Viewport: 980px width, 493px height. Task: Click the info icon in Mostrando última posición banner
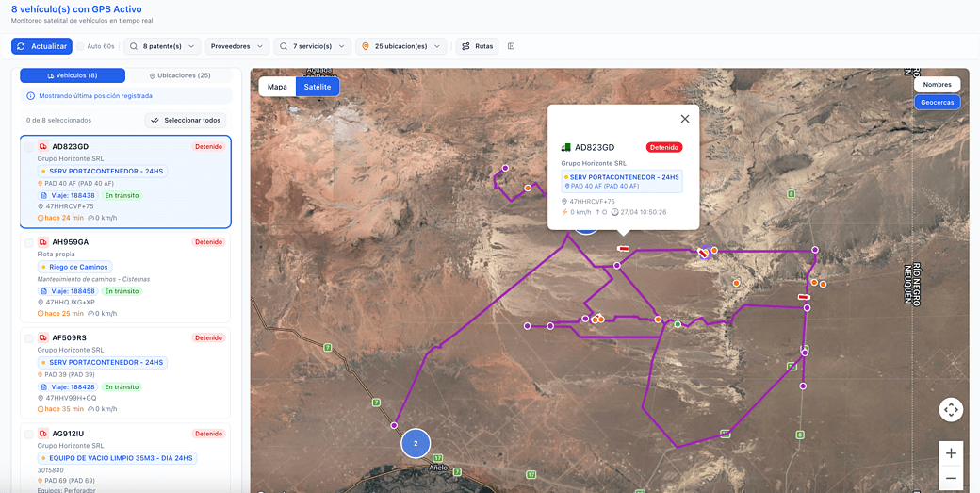31,96
